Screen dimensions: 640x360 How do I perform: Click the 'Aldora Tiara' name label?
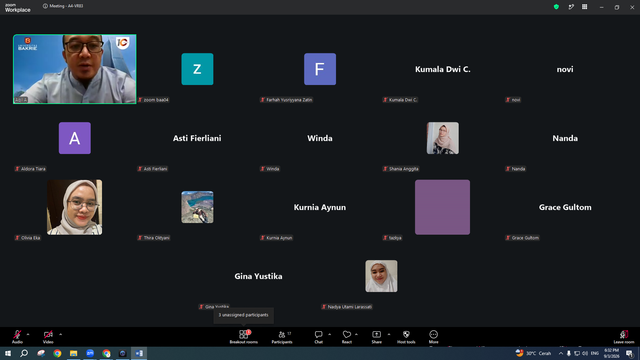coord(31,169)
